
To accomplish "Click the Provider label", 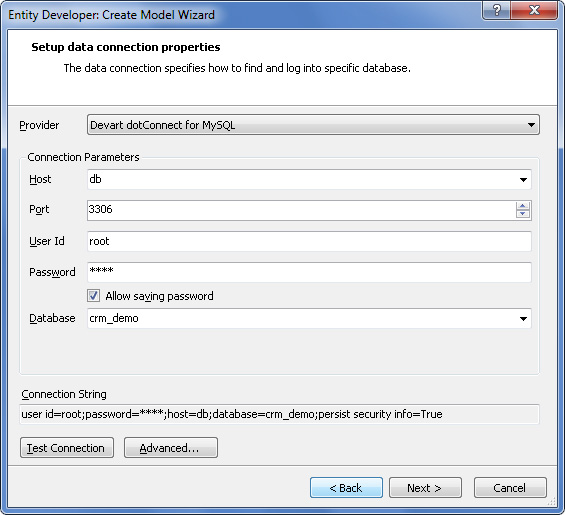I will tap(39, 125).
